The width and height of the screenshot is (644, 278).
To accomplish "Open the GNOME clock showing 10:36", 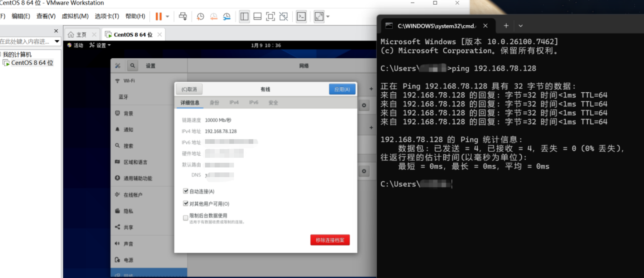I will point(266,45).
